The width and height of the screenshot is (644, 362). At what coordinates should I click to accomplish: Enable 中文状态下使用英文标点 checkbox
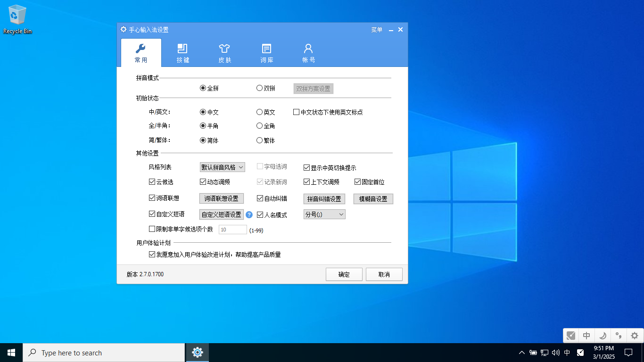click(297, 112)
